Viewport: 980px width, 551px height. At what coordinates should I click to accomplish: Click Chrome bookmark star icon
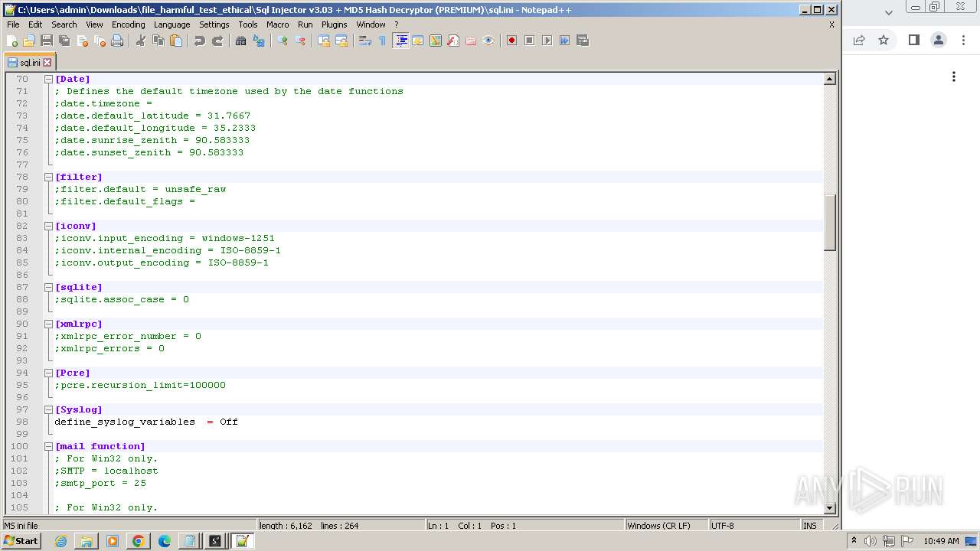[884, 40]
